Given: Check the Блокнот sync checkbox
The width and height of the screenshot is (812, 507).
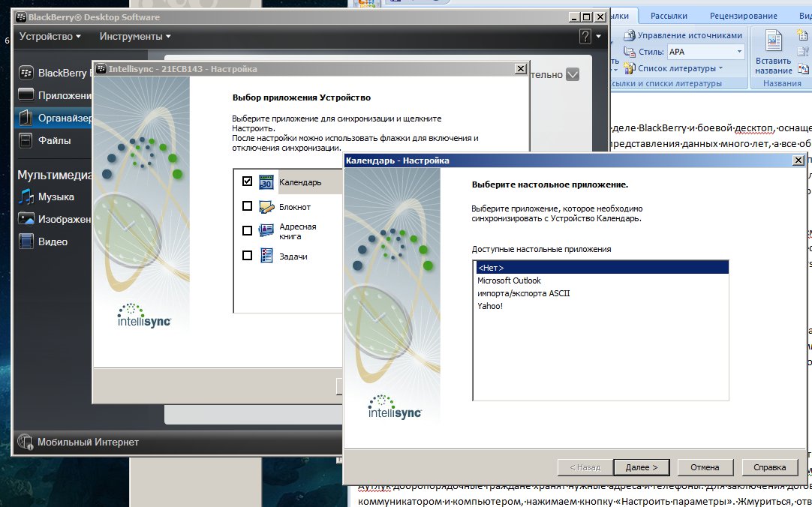Looking at the screenshot, I should (247, 206).
